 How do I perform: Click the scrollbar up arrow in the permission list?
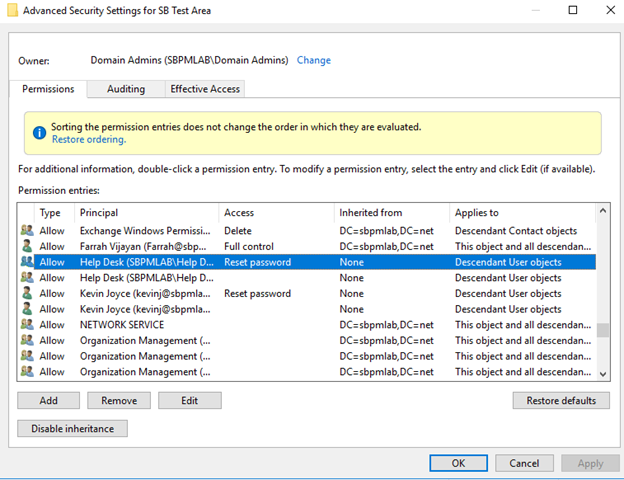(603, 211)
